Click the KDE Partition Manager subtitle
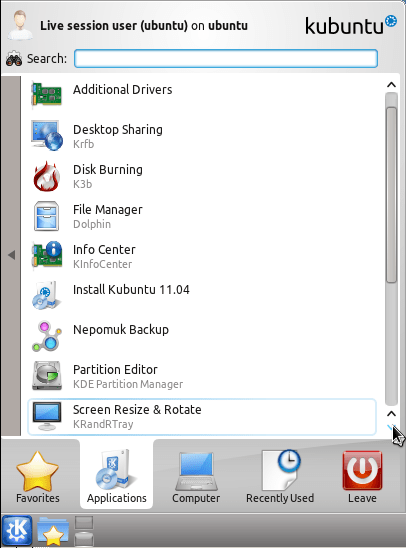Screen dimensions: 406x548 [x=128, y=384]
